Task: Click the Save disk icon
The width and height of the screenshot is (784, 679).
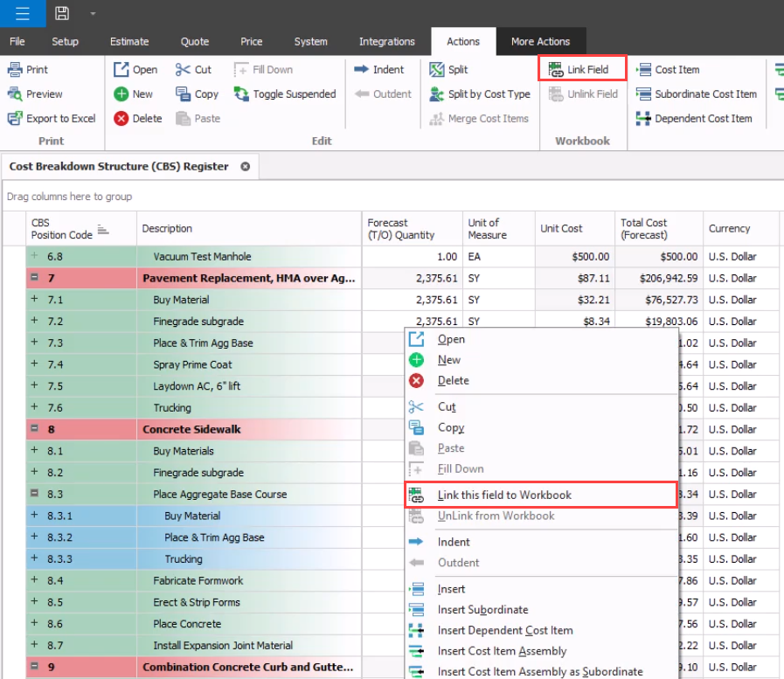Action: pos(62,13)
